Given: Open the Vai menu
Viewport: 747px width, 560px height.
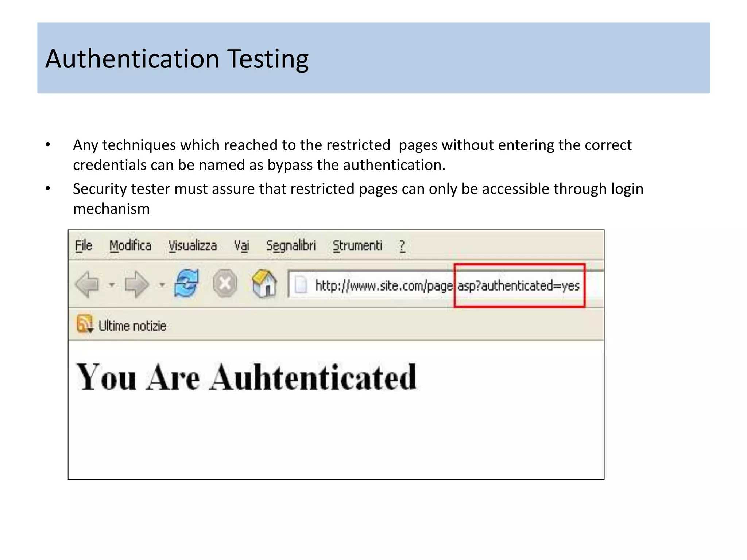Looking at the screenshot, I should coord(241,246).
